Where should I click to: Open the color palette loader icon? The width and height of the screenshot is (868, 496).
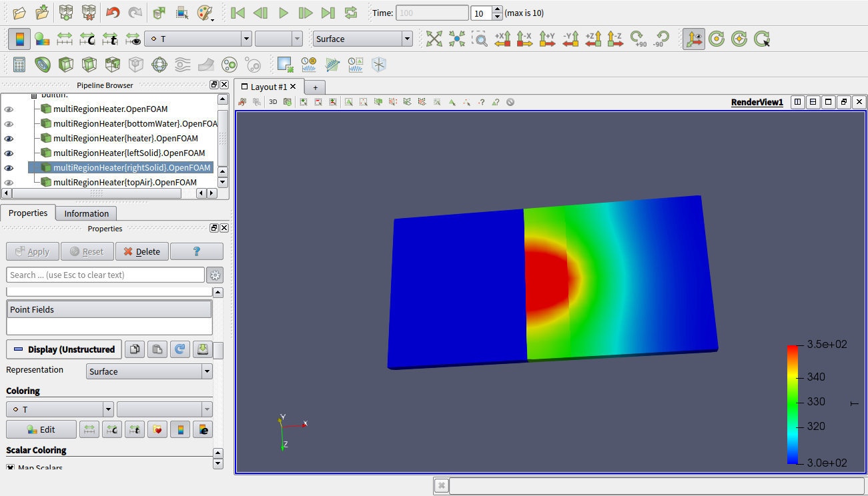tap(205, 13)
